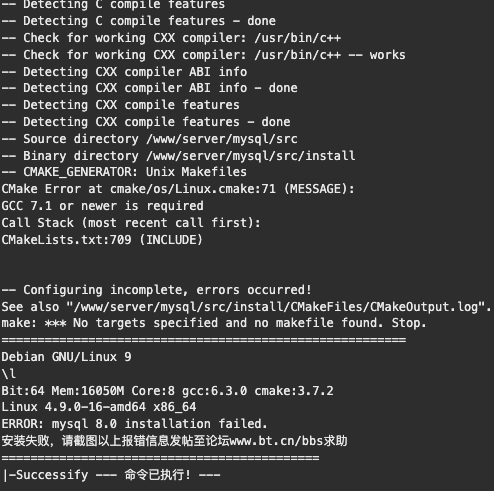Click the 'Debian GNU/Linux 9' line
The image size is (494, 491).
[66, 357]
